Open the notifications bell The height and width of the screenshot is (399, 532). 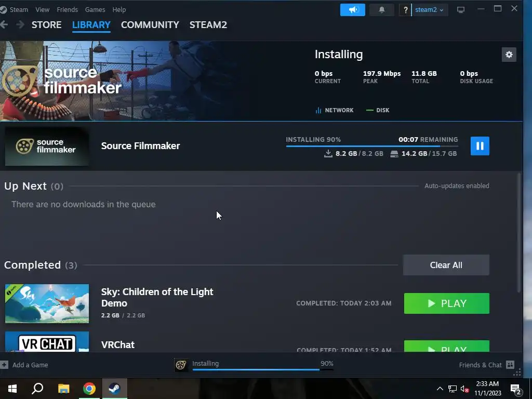[x=382, y=10]
